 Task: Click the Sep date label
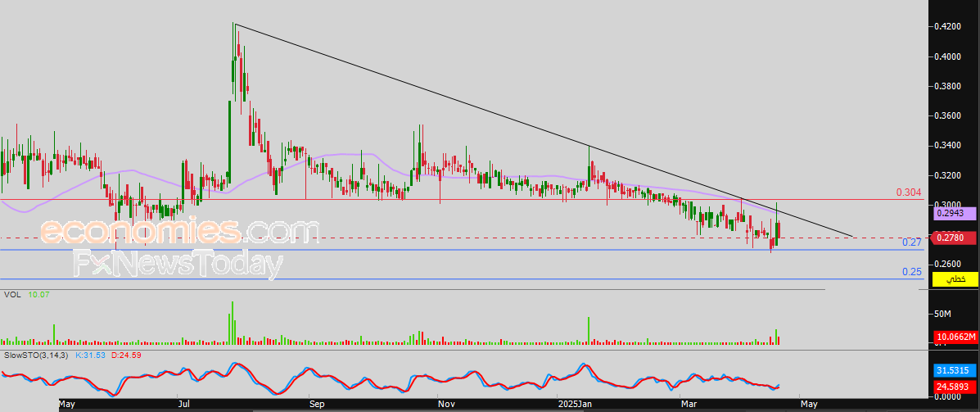click(x=317, y=404)
